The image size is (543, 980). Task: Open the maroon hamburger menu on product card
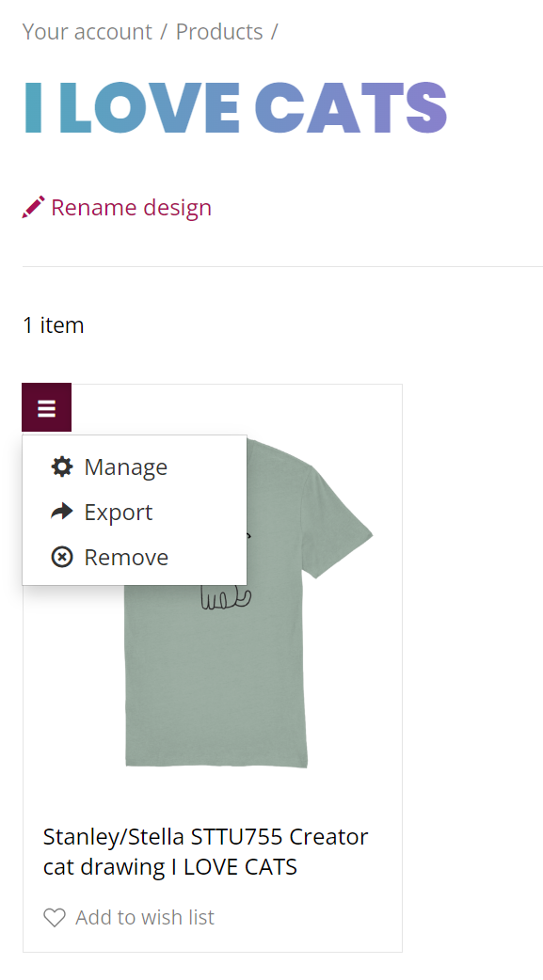point(46,406)
